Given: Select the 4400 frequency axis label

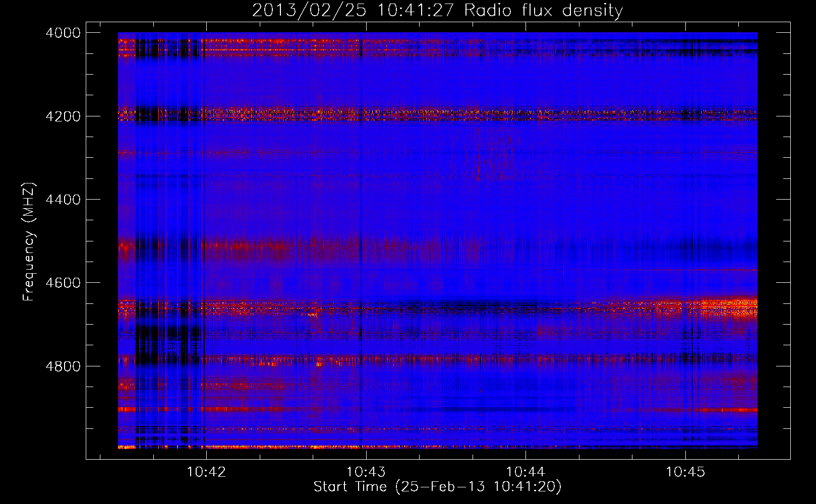Looking at the screenshot, I should point(63,200).
